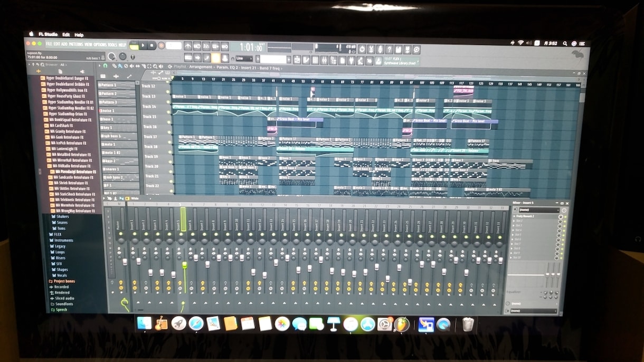Screen dimensions: 644x362
Task: Toggle Pat/Song mode switch
Action: tap(134, 46)
